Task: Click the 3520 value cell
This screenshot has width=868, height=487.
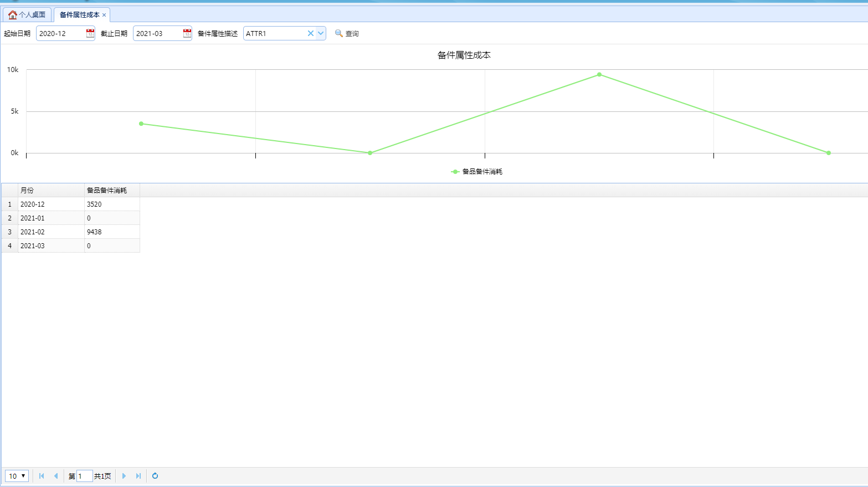Action: coord(112,204)
